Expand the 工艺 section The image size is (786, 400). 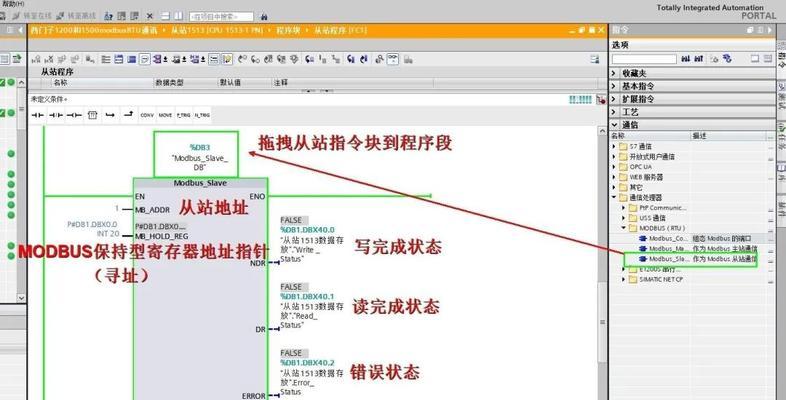pos(615,112)
